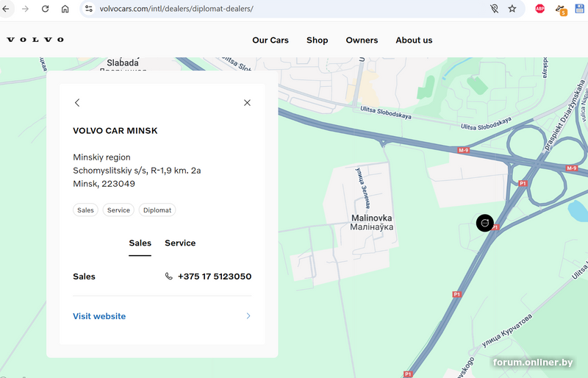
Task: Bookmark this page with the star icon
Action: [x=512, y=9]
